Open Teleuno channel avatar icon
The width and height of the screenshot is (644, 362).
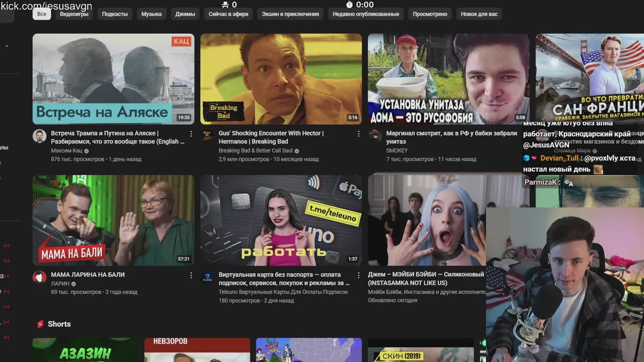[x=207, y=277]
